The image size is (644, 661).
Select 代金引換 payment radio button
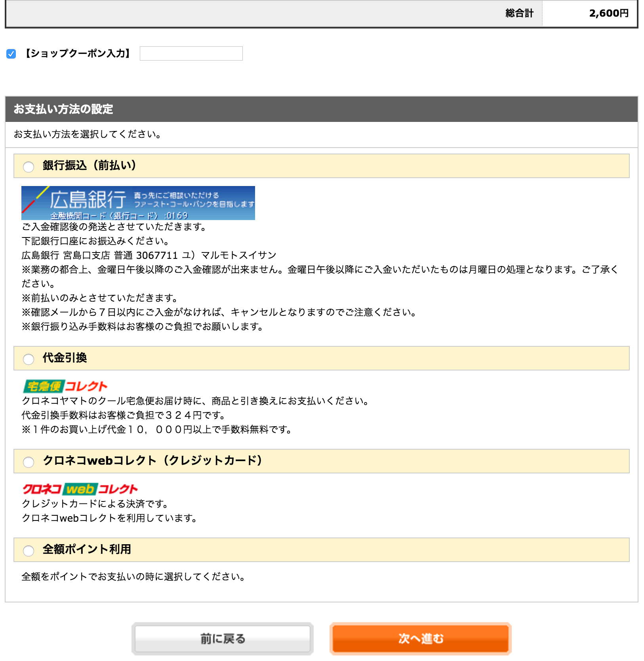(29, 359)
